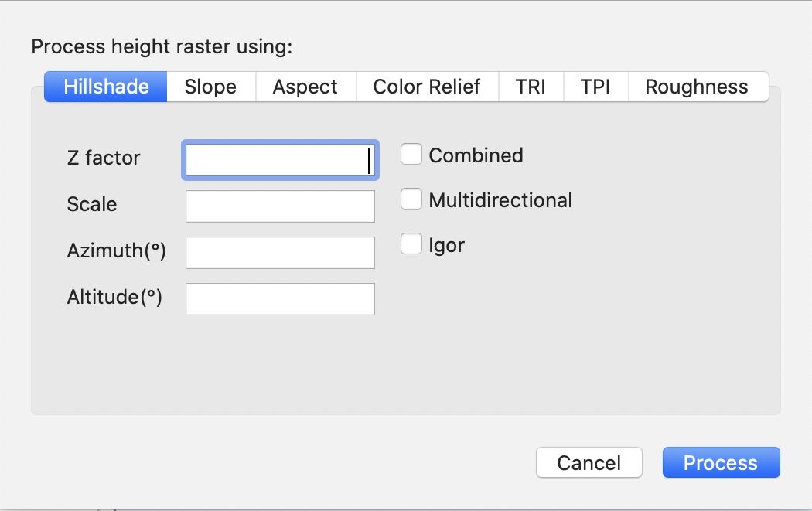Switch to the TRI tab

click(x=531, y=87)
